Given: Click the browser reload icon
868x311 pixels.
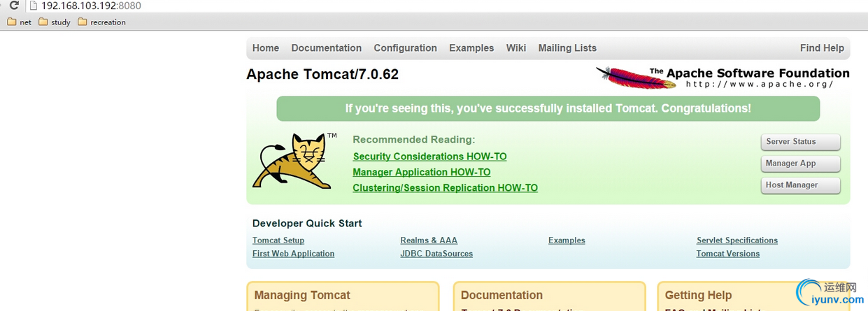Looking at the screenshot, I should pyautogui.click(x=13, y=6).
